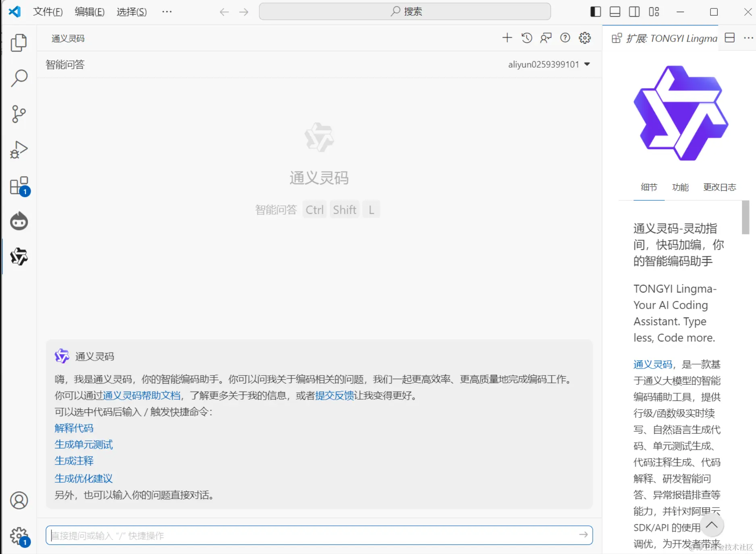This screenshot has width=756, height=554.
Task: Click the feedback person-chat icon
Action: [x=546, y=38]
